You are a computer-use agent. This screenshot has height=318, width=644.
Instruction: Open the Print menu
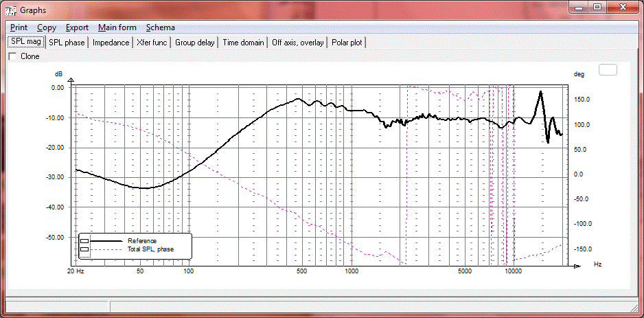click(x=19, y=27)
